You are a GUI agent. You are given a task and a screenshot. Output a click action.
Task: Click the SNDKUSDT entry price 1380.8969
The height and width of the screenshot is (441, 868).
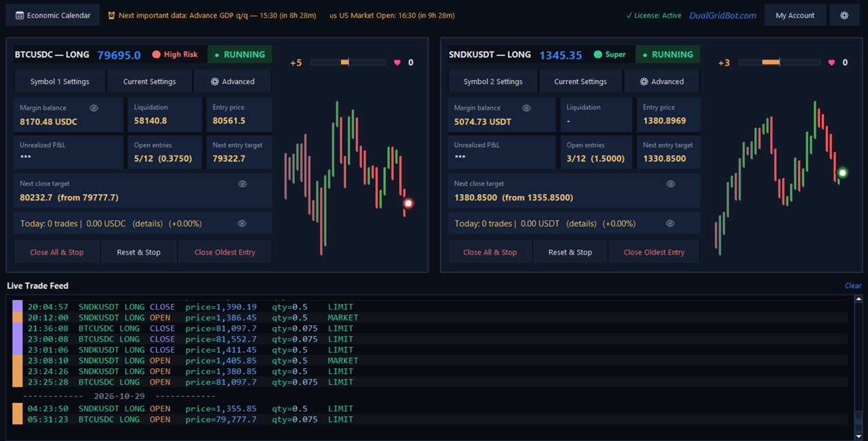665,121
